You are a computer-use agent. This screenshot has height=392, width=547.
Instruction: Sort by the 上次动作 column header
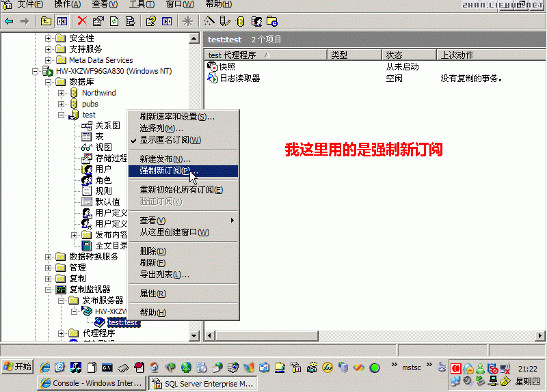[x=491, y=55]
